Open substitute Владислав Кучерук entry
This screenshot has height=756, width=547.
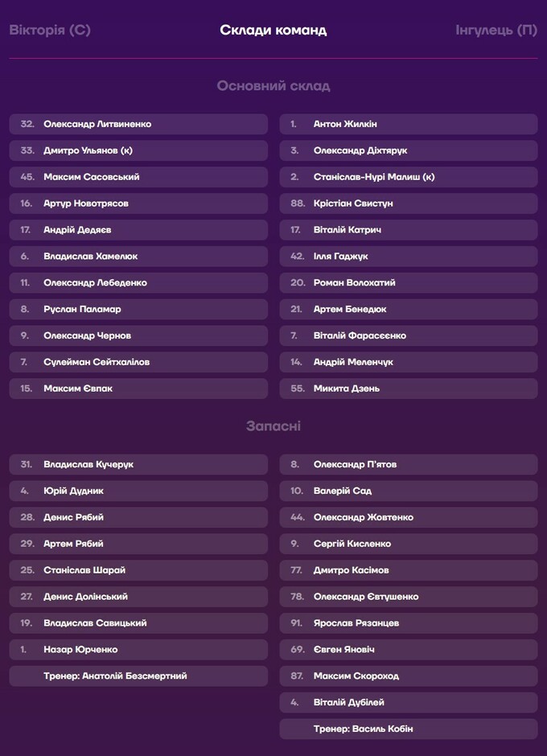(x=138, y=465)
